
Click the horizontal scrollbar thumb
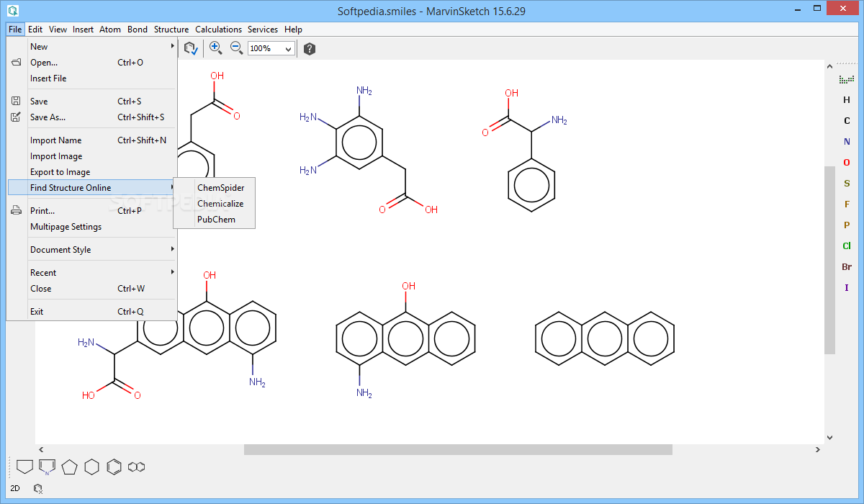tap(458, 449)
